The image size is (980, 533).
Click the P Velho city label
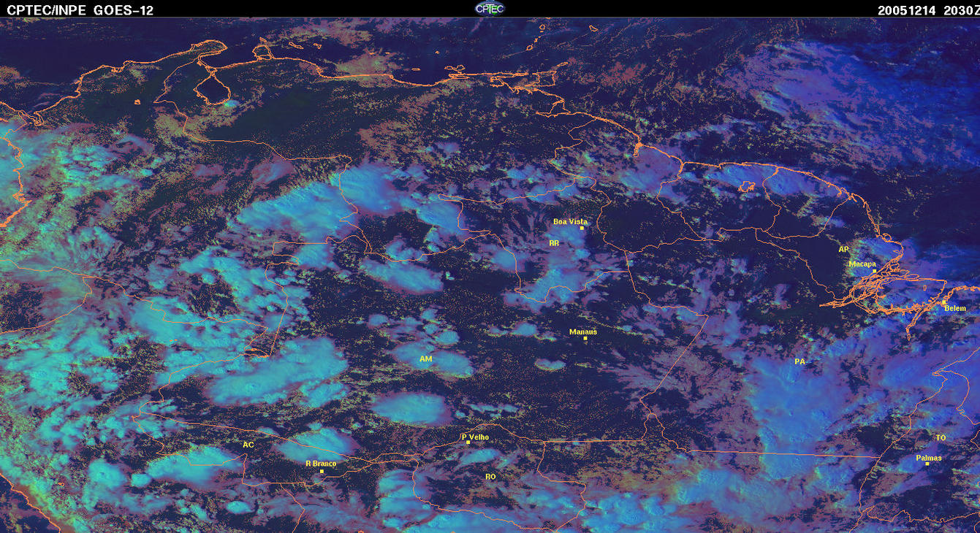[475, 437]
